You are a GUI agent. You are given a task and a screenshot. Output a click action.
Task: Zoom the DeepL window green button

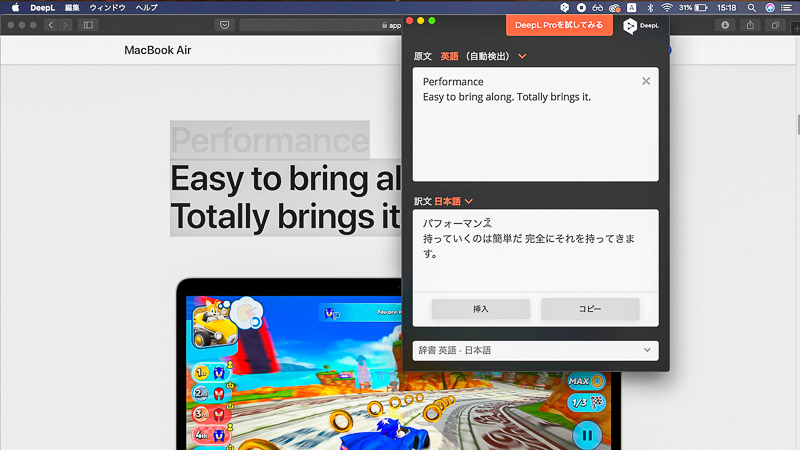tap(432, 20)
